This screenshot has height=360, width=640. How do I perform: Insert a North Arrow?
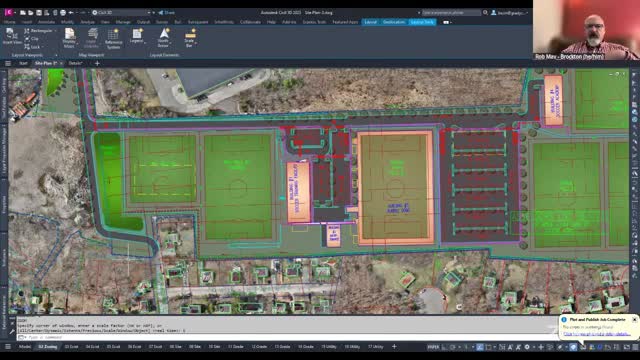163,37
